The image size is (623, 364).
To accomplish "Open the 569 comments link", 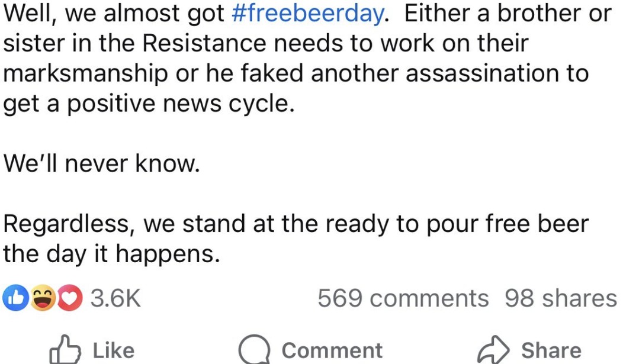I will click(403, 298).
